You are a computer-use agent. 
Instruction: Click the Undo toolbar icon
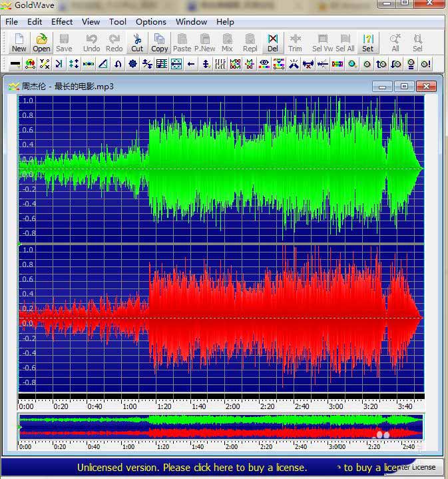[x=92, y=43]
